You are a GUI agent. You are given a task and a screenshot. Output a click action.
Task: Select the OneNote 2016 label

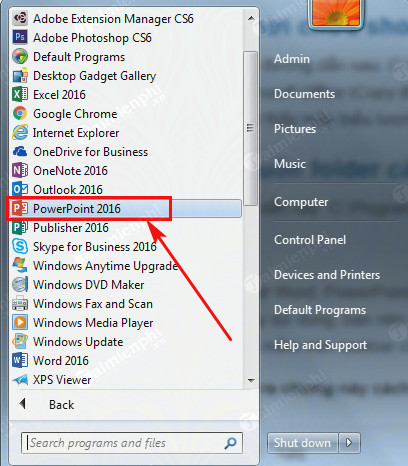click(70, 171)
